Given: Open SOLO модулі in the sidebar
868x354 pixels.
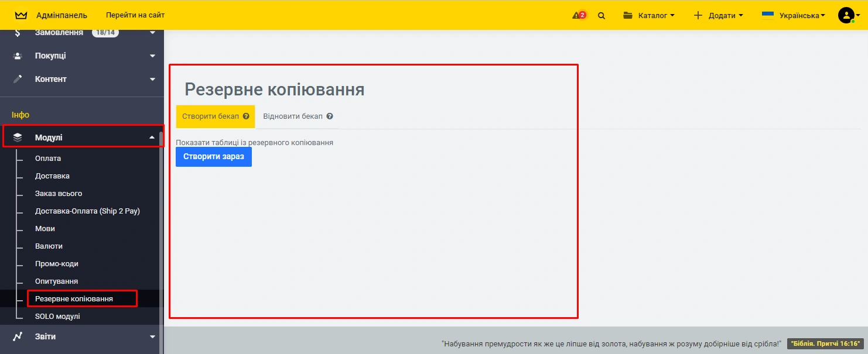Looking at the screenshot, I should (57, 317).
